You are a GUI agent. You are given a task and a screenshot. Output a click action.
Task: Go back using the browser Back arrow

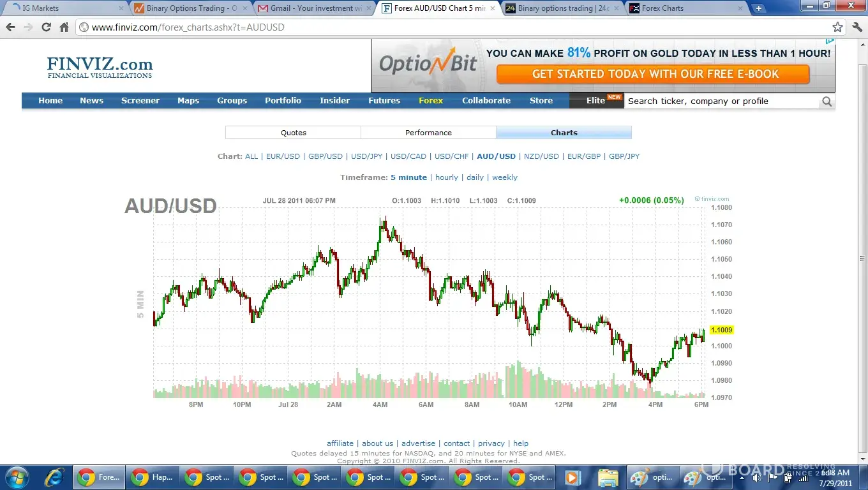click(10, 27)
